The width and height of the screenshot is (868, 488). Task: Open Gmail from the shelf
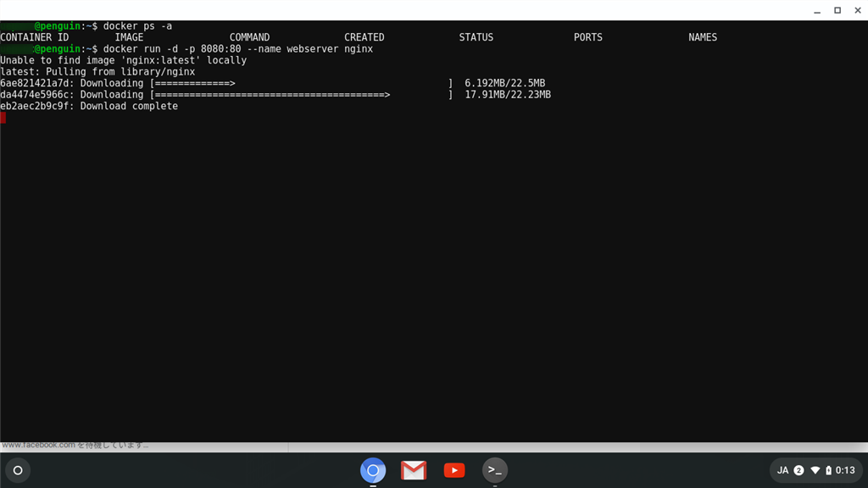(x=414, y=470)
